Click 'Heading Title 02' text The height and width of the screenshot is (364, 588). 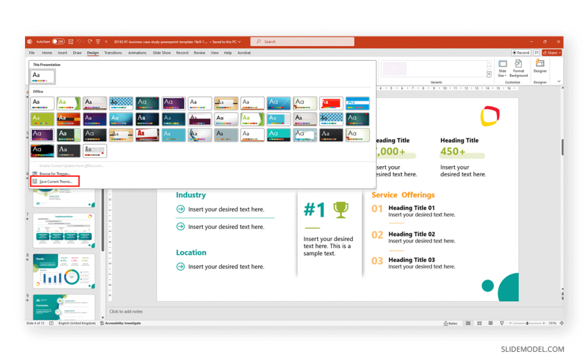(x=412, y=234)
